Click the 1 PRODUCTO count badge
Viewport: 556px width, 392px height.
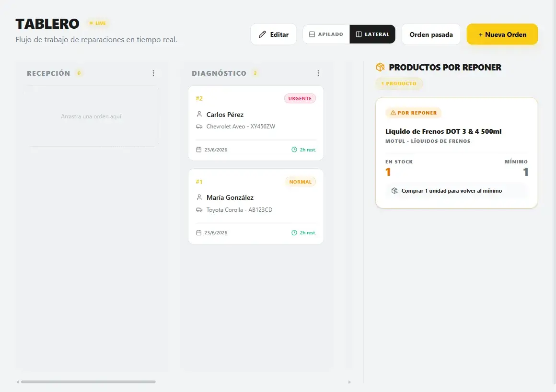coord(399,84)
